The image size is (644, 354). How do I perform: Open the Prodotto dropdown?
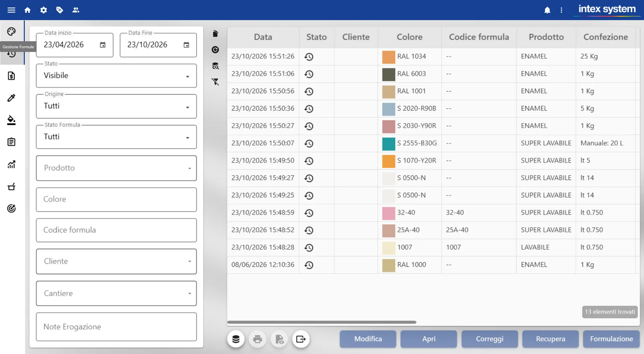coord(116,168)
